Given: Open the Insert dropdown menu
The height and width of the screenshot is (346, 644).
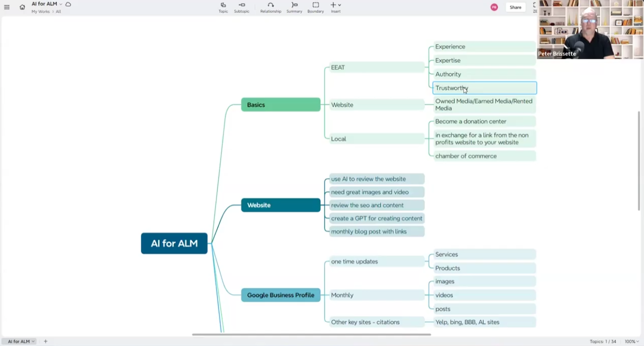Looking at the screenshot, I should [335, 7].
